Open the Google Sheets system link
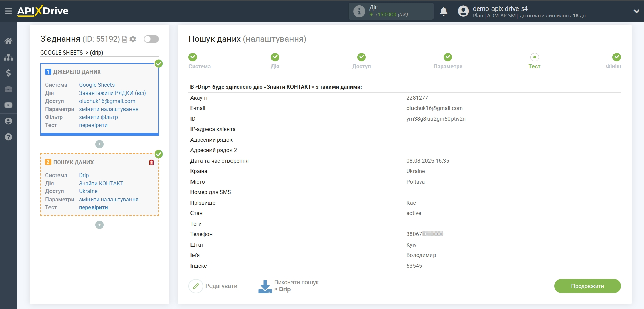 (x=97, y=85)
